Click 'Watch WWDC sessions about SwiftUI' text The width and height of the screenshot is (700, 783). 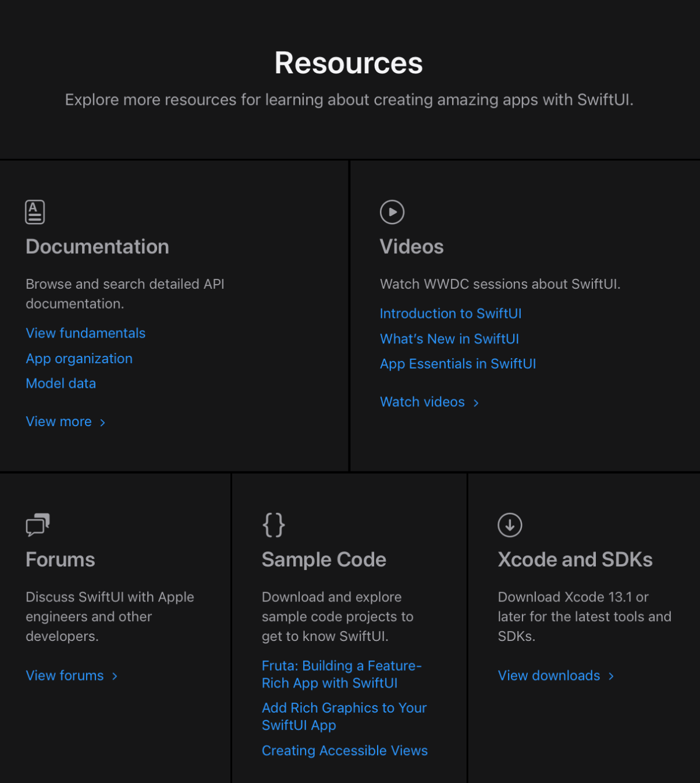(x=500, y=284)
